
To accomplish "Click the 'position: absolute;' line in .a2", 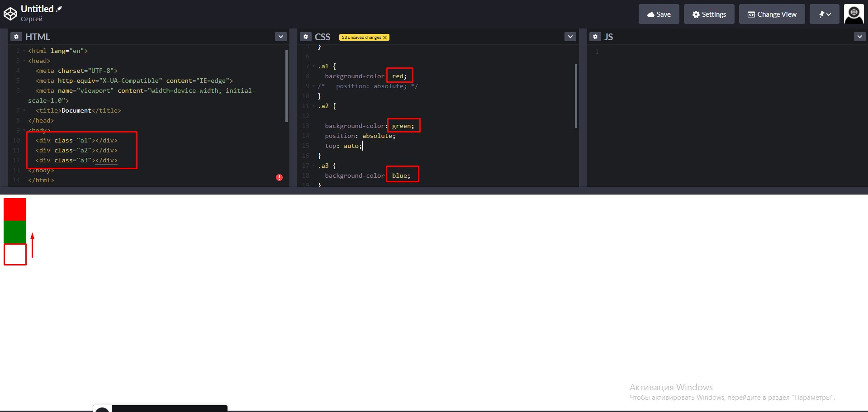I will point(360,136).
